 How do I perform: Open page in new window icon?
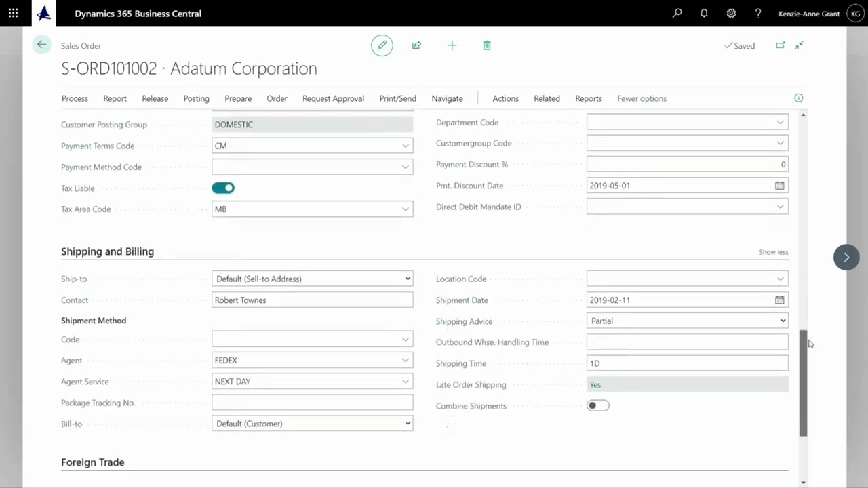(781, 45)
